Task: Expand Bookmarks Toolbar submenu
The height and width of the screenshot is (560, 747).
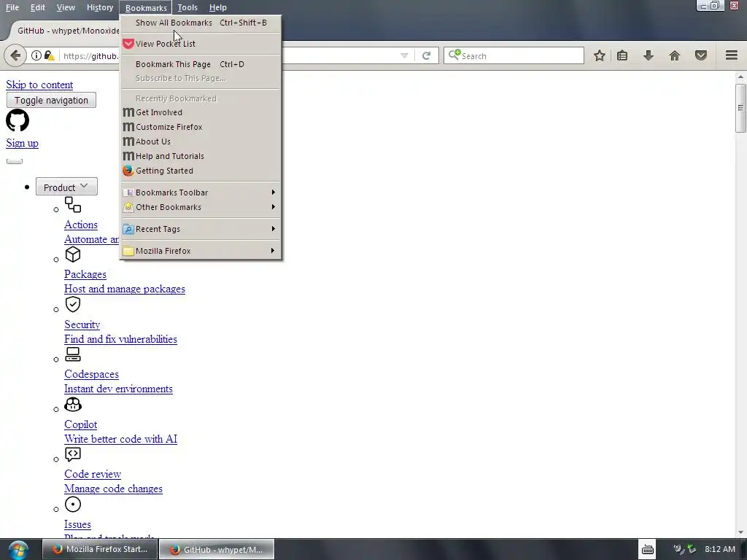Action: click(x=201, y=192)
